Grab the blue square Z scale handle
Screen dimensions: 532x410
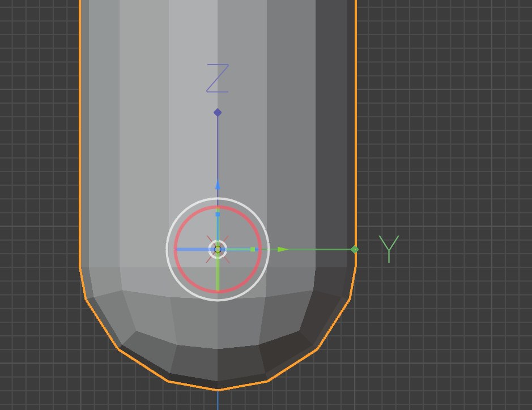point(218,214)
